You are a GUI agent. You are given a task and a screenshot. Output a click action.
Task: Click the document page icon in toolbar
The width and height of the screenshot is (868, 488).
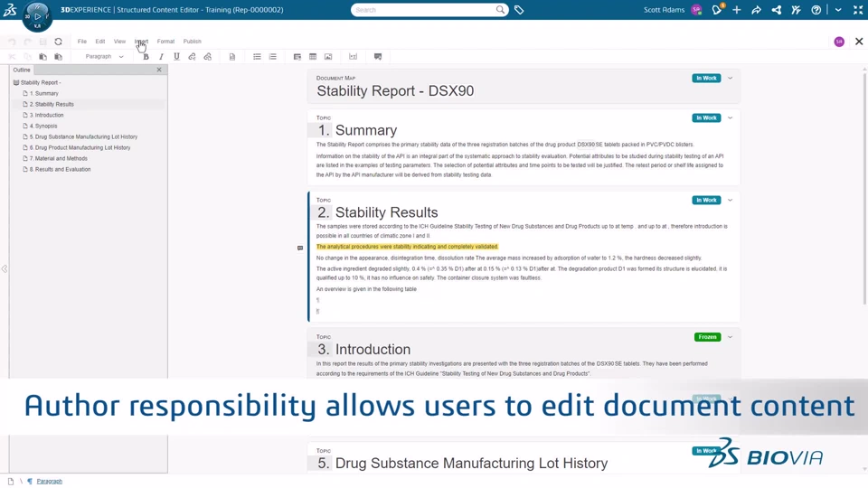pos(232,56)
